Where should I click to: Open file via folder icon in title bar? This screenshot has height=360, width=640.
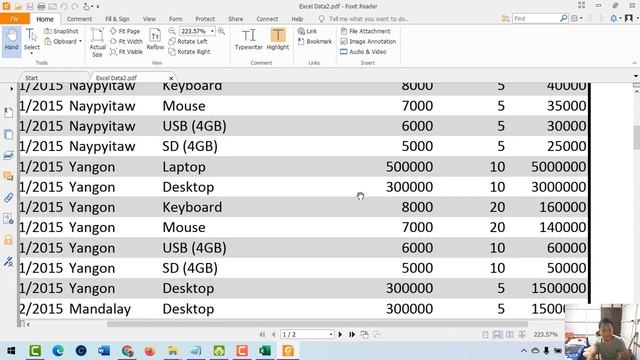point(18,7)
